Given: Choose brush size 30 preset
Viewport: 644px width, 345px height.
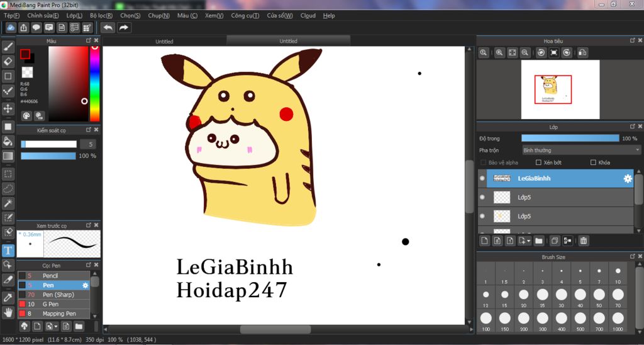Looking at the screenshot, I should (x=561, y=298).
